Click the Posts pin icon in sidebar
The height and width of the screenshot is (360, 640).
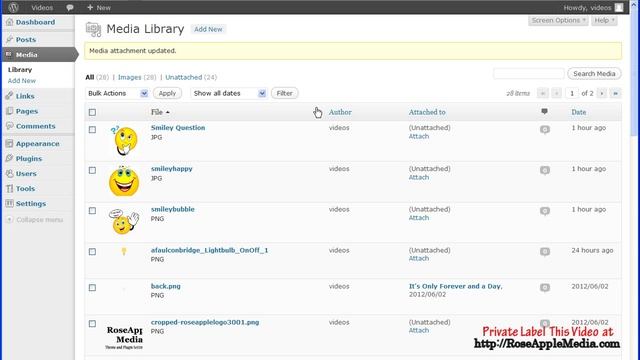point(9,39)
